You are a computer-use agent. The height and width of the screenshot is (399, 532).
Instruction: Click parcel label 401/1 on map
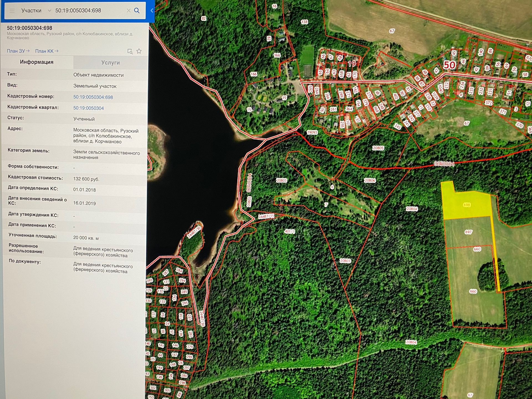coord(290,231)
